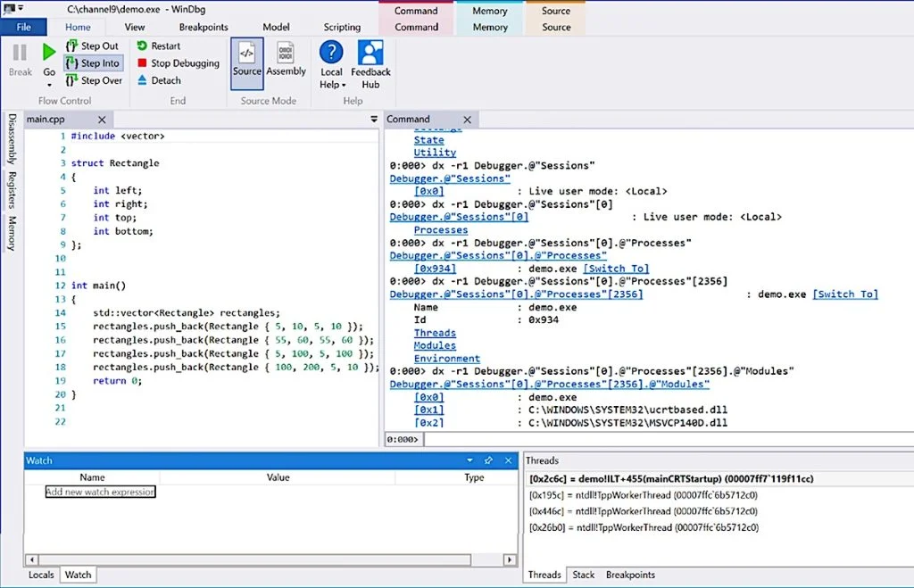Pin the Watch panel
This screenshot has height=588, width=914.
[488, 460]
